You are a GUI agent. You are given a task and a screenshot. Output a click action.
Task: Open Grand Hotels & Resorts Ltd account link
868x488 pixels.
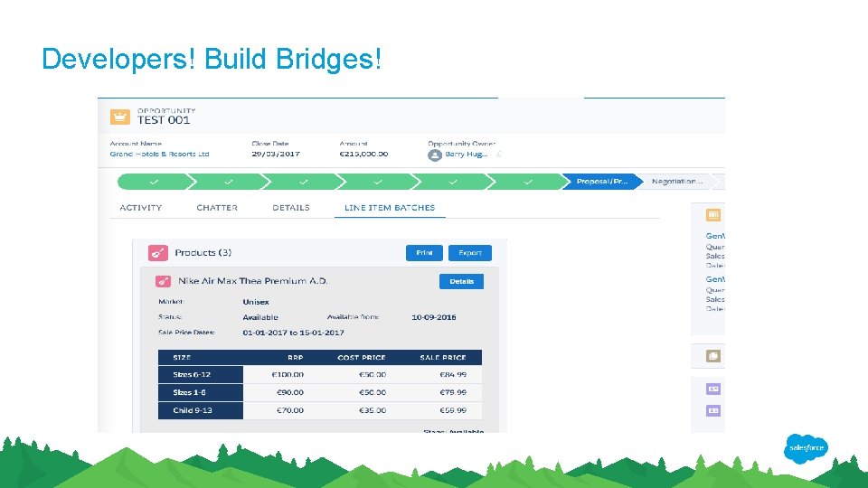(x=159, y=154)
